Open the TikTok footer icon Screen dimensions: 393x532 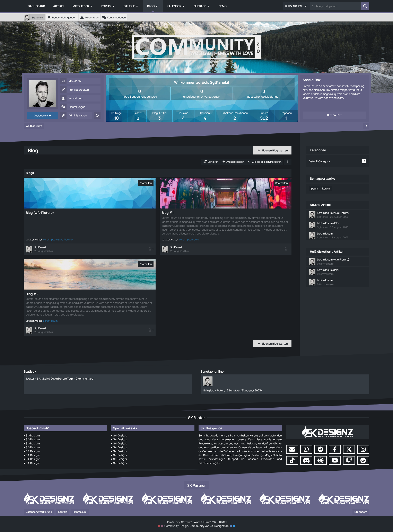pos(292,460)
